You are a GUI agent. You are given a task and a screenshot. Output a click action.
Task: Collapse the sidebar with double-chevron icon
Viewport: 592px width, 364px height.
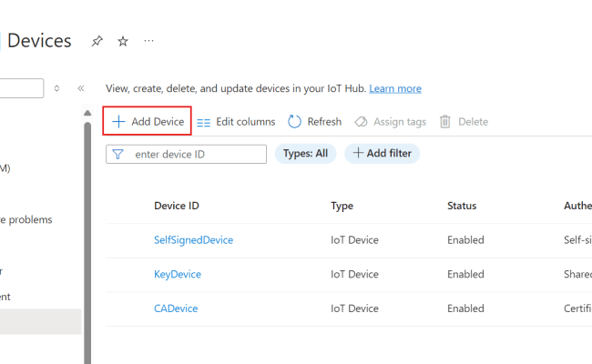[x=81, y=88]
